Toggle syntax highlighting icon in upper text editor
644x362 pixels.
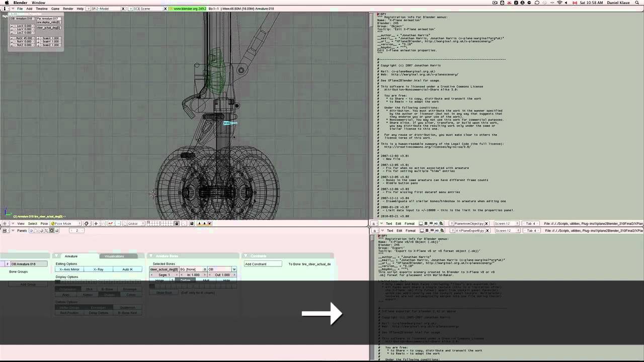tap(436, 223)
